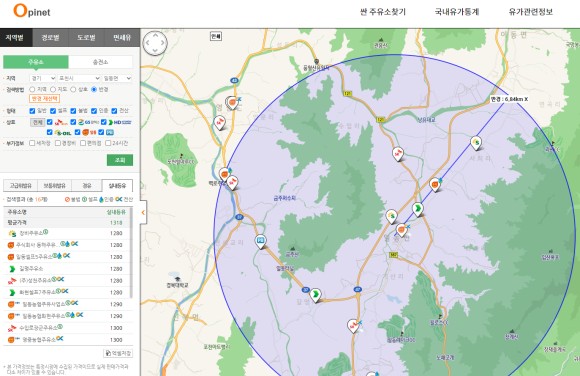This screenshot has width=580, height=376.
Task: Click the results list scrollbar
Action: click(131, 253)
